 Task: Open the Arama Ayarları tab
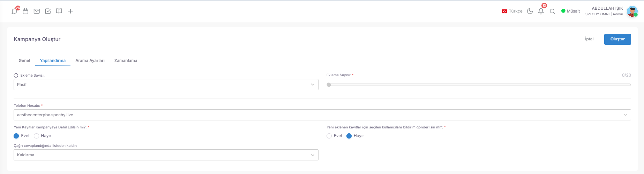90,61
